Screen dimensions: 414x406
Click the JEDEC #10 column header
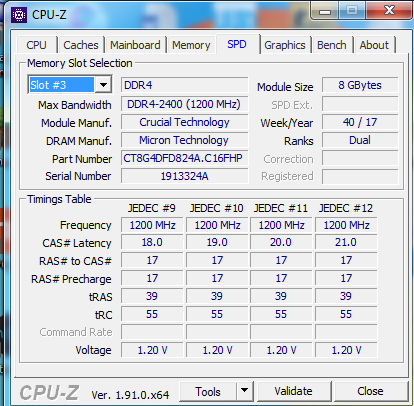(x=217, y=208)
